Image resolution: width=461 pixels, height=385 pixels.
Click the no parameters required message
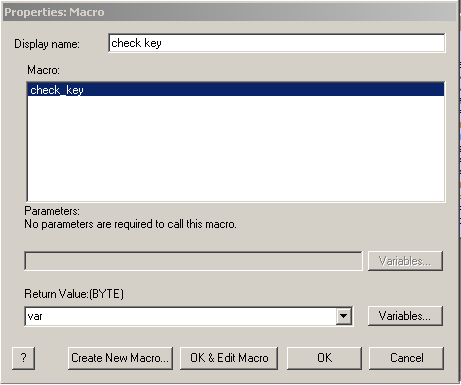coord(130,224)
